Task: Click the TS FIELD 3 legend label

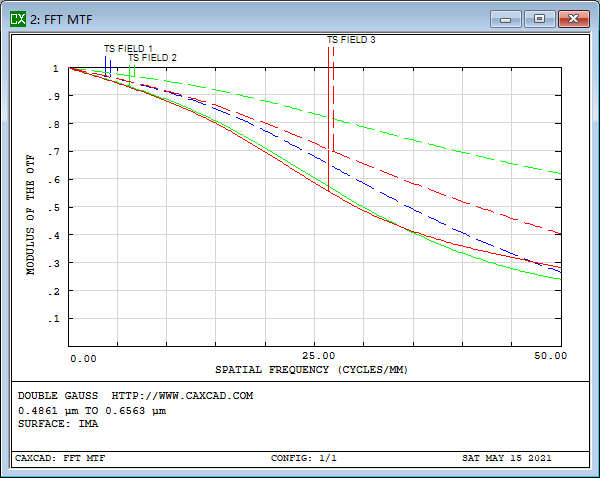Action: point(351,40)
